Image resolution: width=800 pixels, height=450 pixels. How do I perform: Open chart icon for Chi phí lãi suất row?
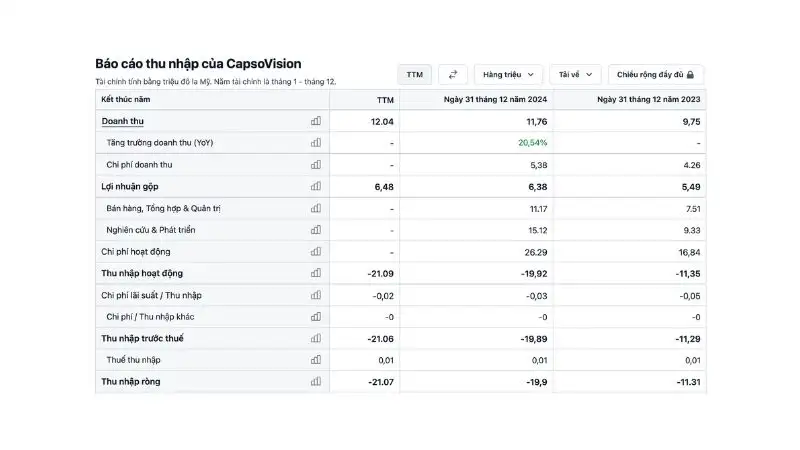316,295
